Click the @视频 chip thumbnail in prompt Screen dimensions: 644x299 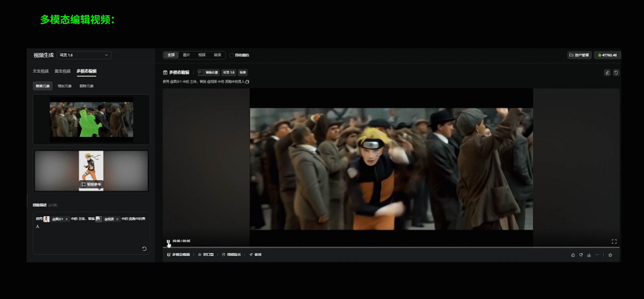pyautogui.click(x=98, y=219)
